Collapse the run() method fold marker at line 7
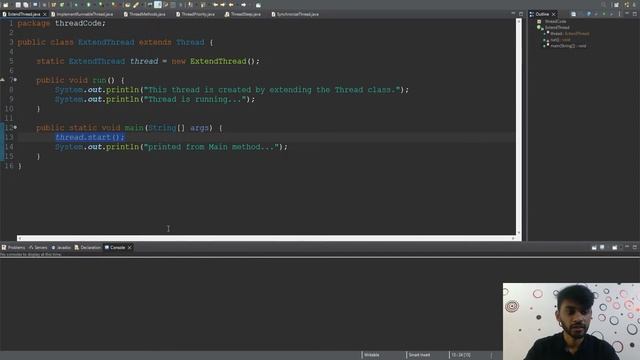Screen dimensions: 640x360 click(16, 80)
